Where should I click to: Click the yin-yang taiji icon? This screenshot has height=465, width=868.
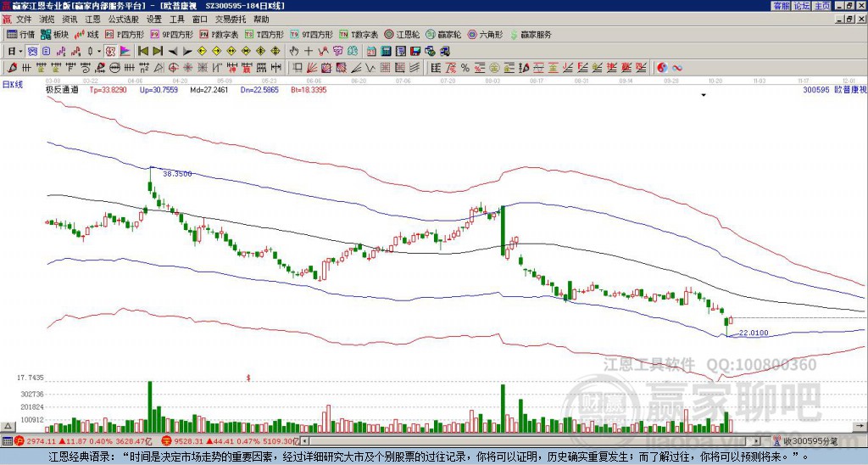662,68
